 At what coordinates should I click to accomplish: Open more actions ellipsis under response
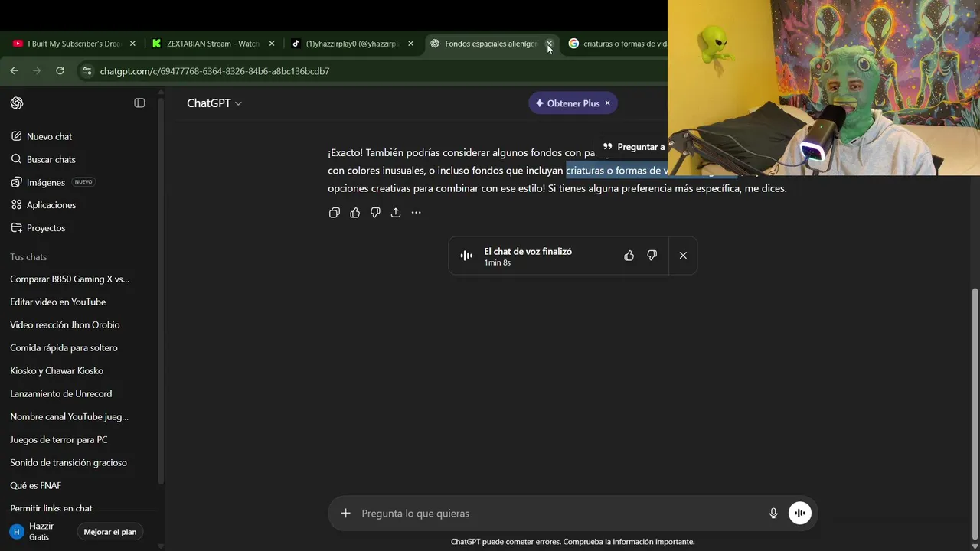tap(416, 213)
